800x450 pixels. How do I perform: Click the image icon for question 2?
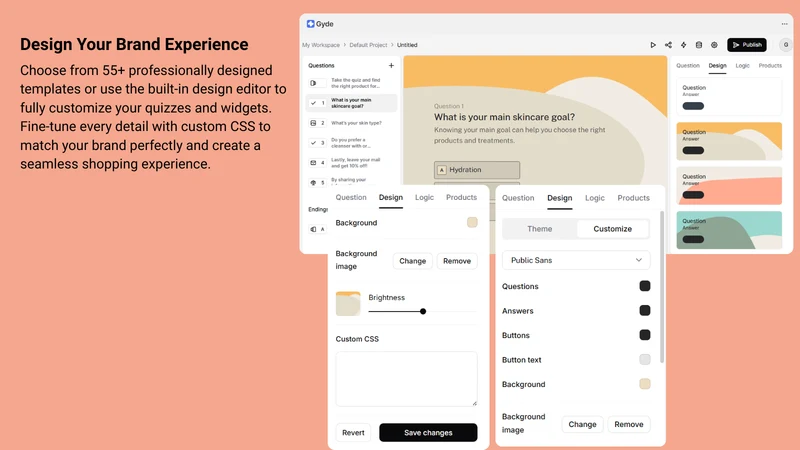coord(313,123)
